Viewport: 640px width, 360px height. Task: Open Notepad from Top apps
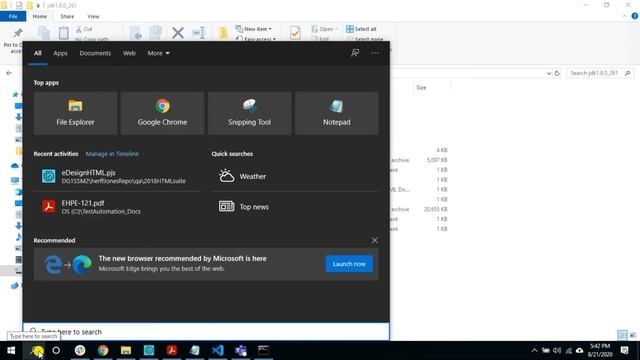click(336, 113)
